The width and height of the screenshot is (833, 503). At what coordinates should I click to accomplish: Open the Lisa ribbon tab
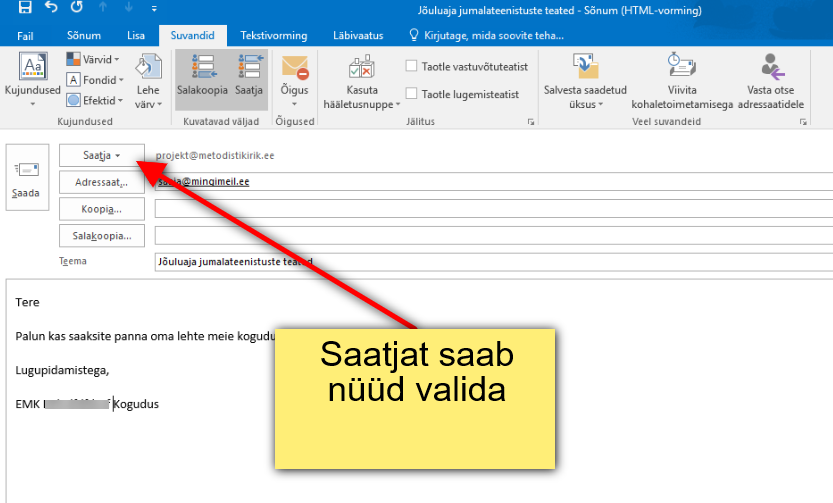click(x=136, y=35)
